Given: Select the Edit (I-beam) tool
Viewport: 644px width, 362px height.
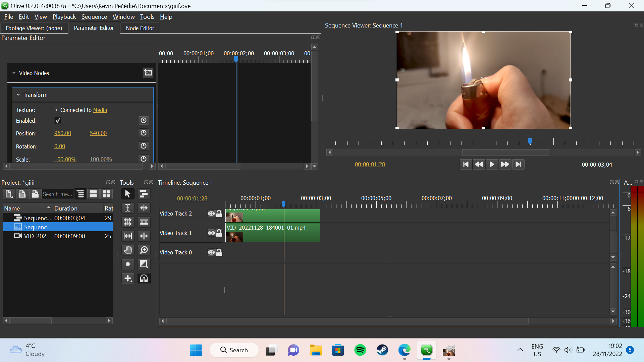Looking at the screenshot, I should 127,208.
